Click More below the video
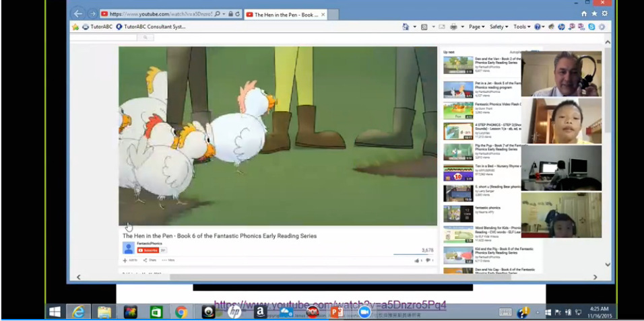This screenshot has width=644, height=321. click(x=168, y=260)
